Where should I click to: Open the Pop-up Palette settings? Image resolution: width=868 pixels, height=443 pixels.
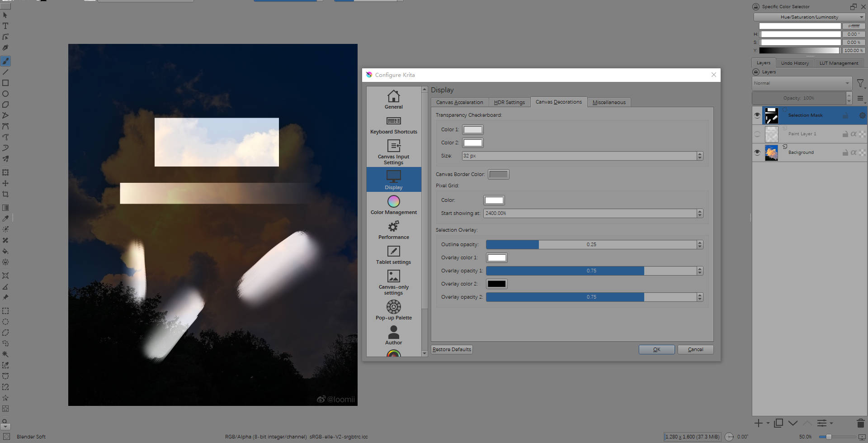coord(393,310)
